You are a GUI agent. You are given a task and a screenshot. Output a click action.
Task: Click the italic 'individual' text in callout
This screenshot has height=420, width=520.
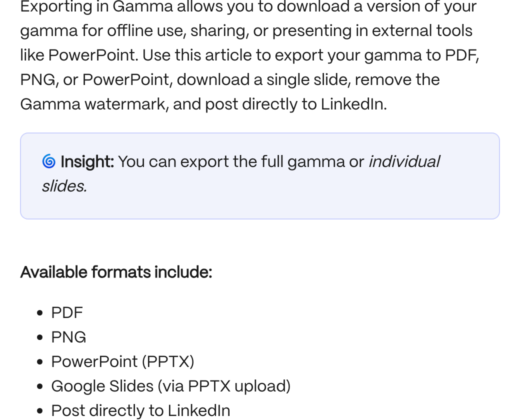point(404,161)
